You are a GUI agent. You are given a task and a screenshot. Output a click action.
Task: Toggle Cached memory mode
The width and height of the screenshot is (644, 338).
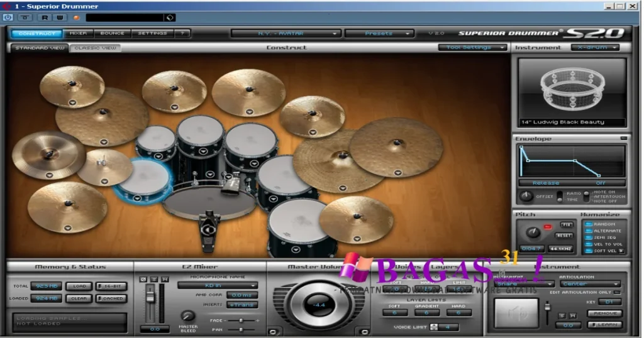point(111,298)
